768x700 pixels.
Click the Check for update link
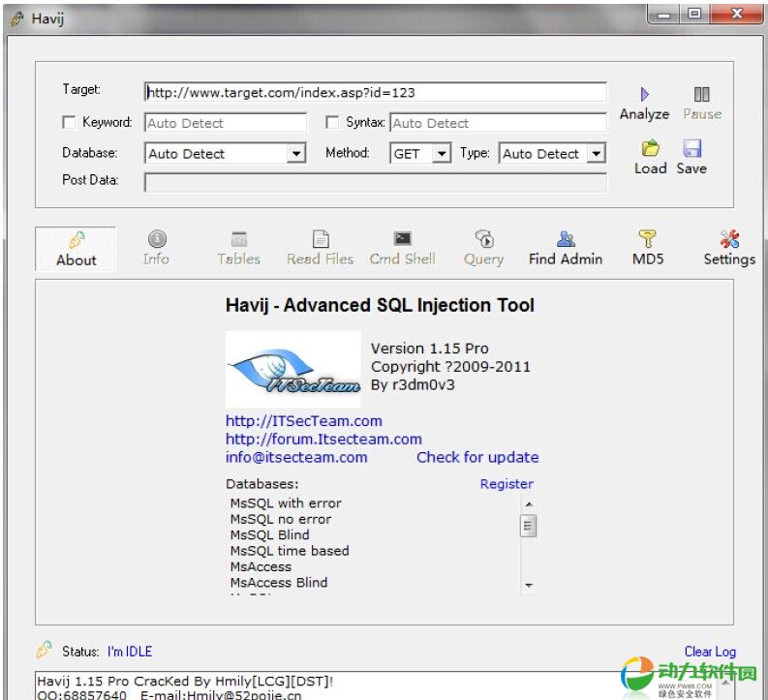tap(477, 457)
